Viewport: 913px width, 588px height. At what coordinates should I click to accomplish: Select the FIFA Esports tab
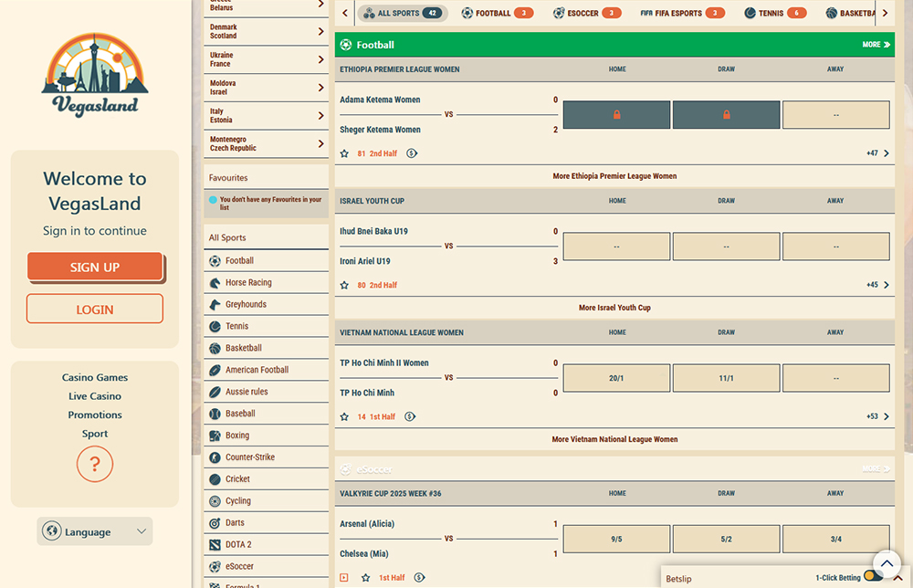pos(682,14)
